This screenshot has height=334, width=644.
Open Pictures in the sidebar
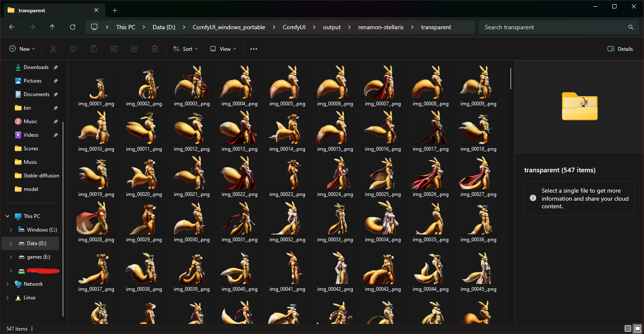click(x=33, y=81)
